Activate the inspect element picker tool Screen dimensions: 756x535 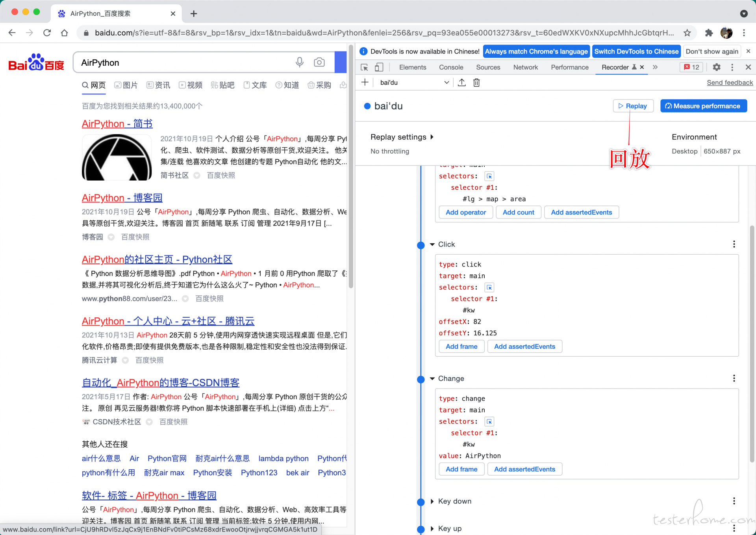tap(365, 67)
